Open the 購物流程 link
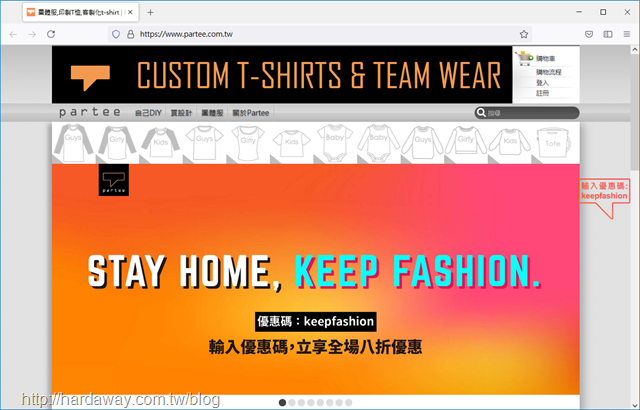Screen dimensions: 640x410 point(549,72)
